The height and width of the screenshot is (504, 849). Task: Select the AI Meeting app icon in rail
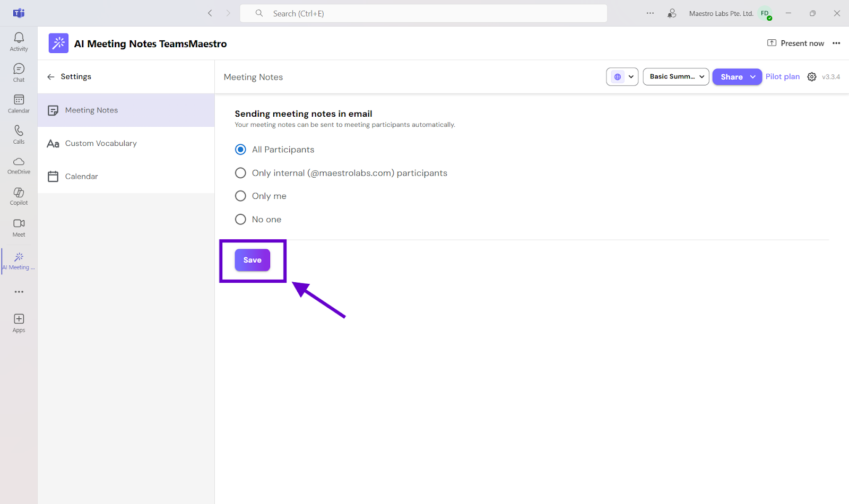[19, 261]
